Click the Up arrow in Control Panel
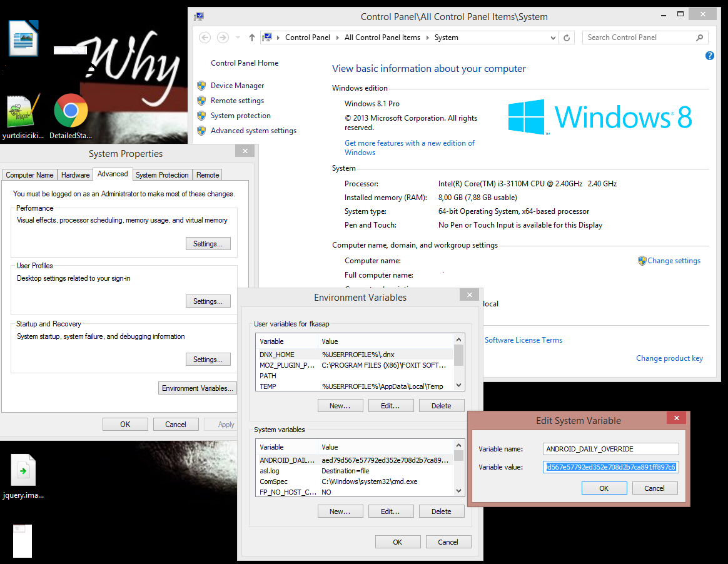 click(x=251, y=38)
